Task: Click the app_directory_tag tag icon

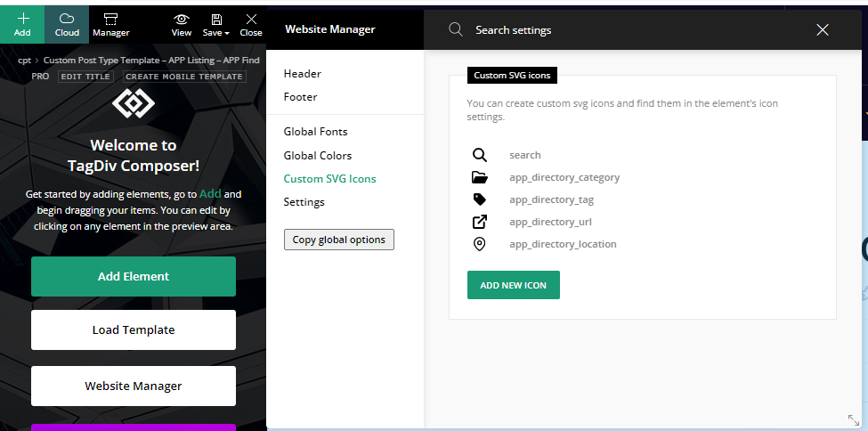Action: (479, 199)
